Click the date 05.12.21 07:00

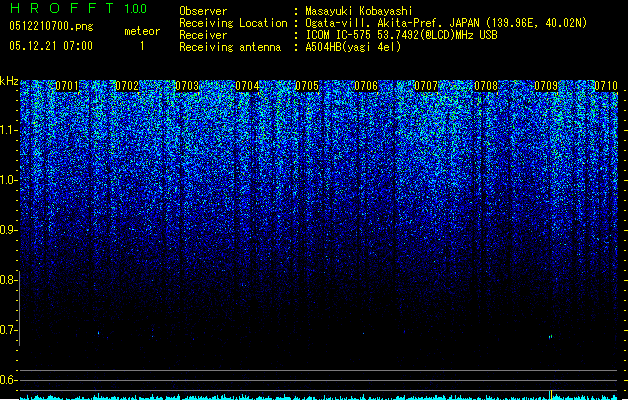pyautogui.click(x=51, y=46)
